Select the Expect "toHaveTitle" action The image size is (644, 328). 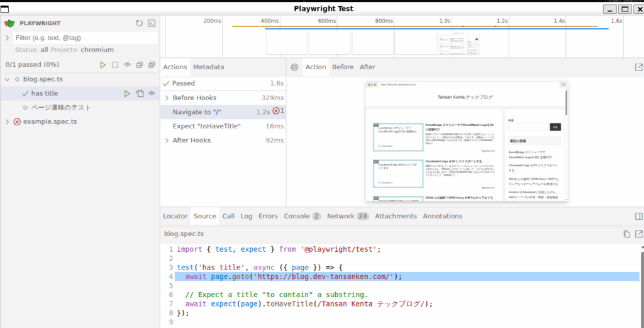[206, 126]
